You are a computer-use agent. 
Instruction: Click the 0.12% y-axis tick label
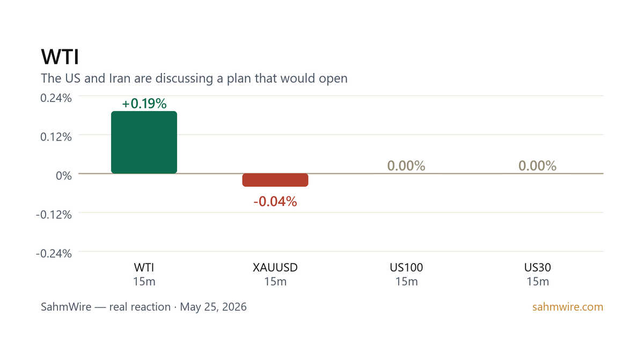click(56, 136)
